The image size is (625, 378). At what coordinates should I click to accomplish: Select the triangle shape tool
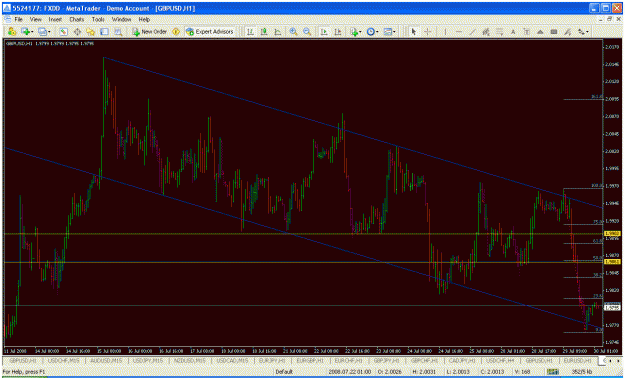(x=540, y=32)
